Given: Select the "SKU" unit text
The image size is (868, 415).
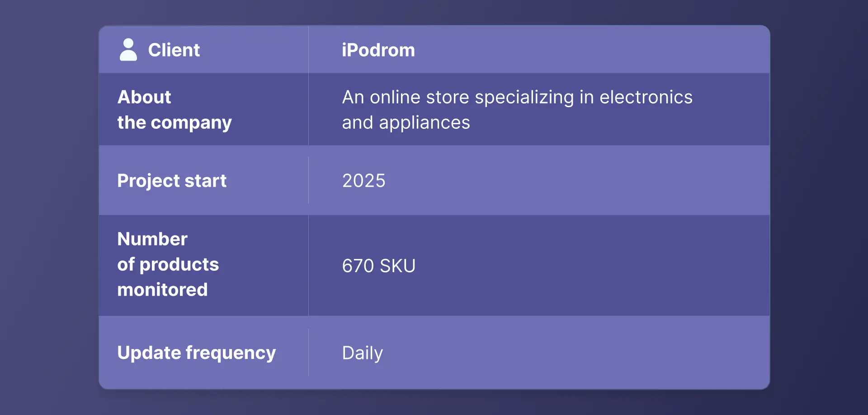Looking at the screenshot, I should pos(397,266).
